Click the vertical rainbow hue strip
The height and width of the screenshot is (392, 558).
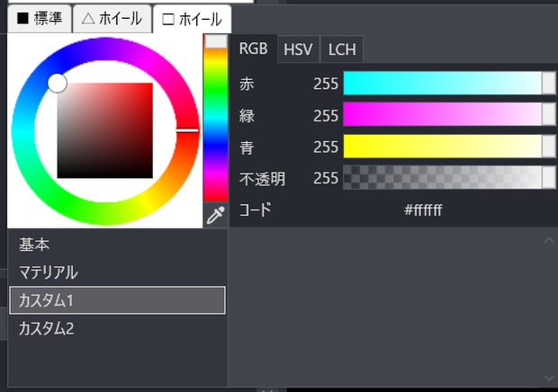coord(216,119)
